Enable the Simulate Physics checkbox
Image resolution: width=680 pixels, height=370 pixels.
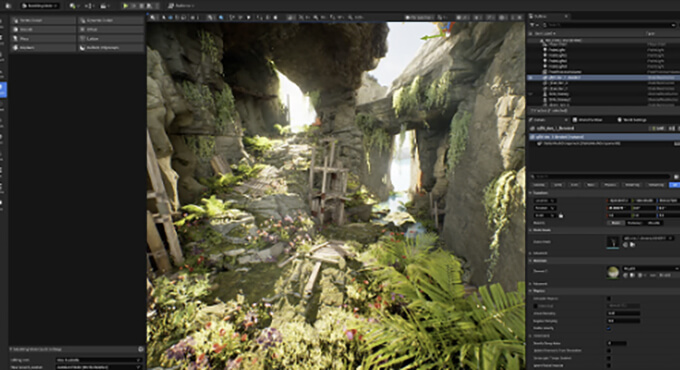tap(608, 298)
